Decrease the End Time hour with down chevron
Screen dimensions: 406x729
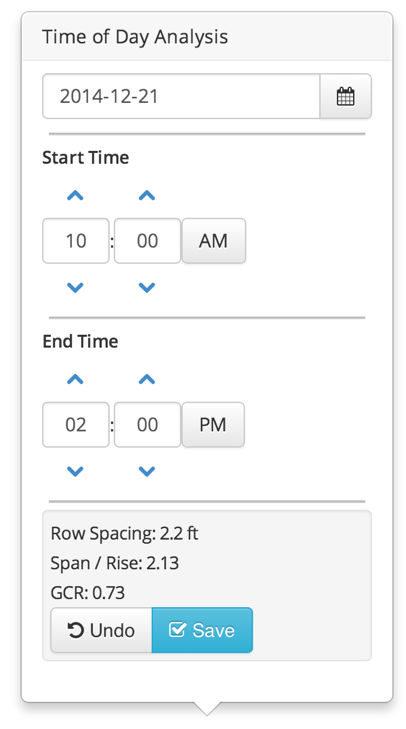point(75,471)
